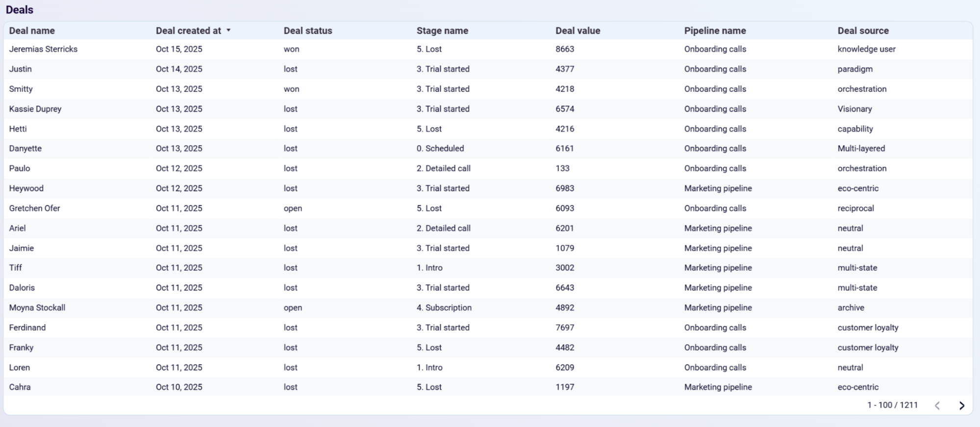This screenshot has width=980, height=427.
Task: Click the sort arrow on Deal created at
Action: pyautogui.click(x=228, y=30)
